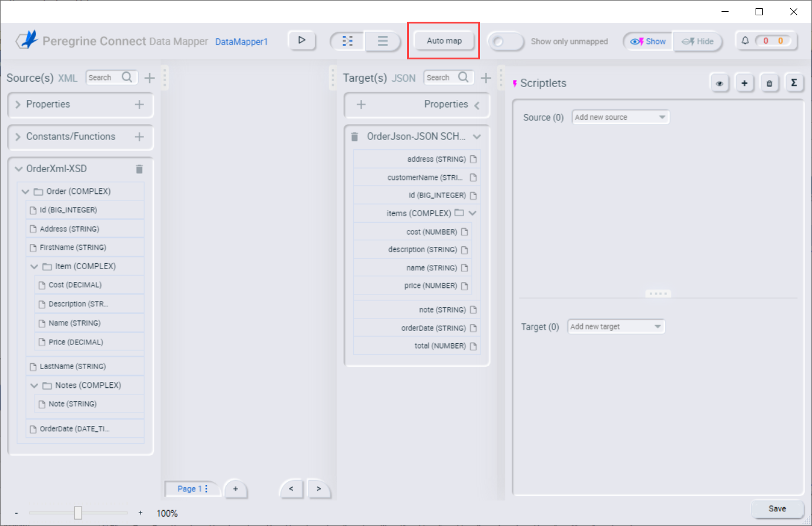Click the document icon beside total (NUMBER)
The height and width of the screenshot is (526, 812).
474,346
